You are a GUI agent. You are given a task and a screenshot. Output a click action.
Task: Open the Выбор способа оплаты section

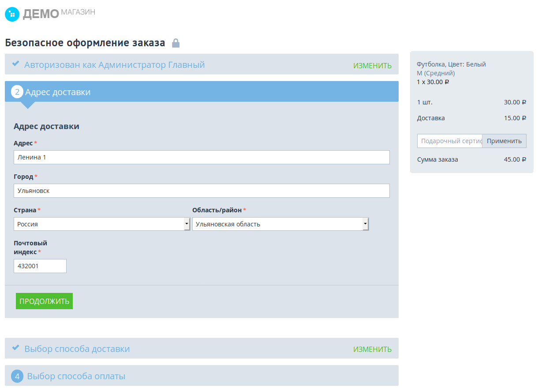click(76, 376)
